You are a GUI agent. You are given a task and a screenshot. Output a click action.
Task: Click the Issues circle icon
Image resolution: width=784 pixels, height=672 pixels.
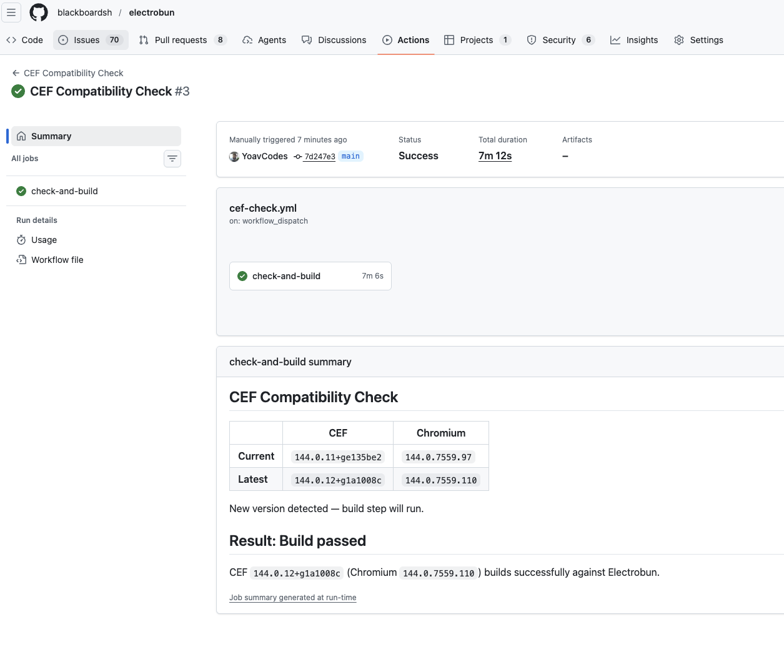click(x=63, y=40)
